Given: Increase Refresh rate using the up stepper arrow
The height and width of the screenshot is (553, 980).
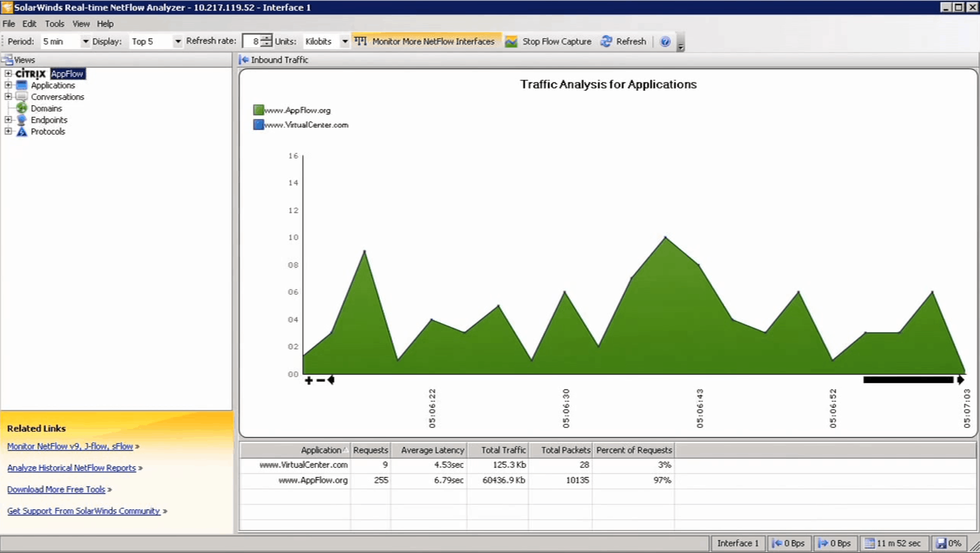Looking at the screenshot, I should 266,38.
